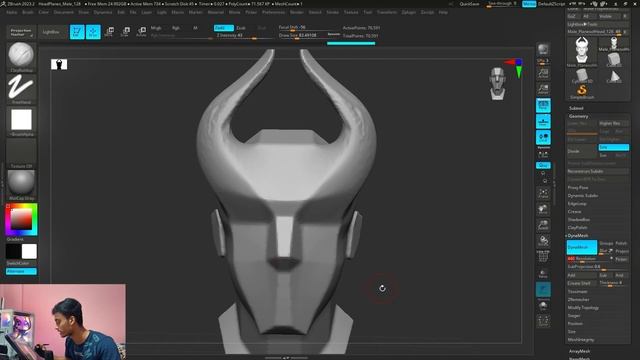The image size is (640, 360).
Task: Open the Zplugin menu
Action: [409, 12]
